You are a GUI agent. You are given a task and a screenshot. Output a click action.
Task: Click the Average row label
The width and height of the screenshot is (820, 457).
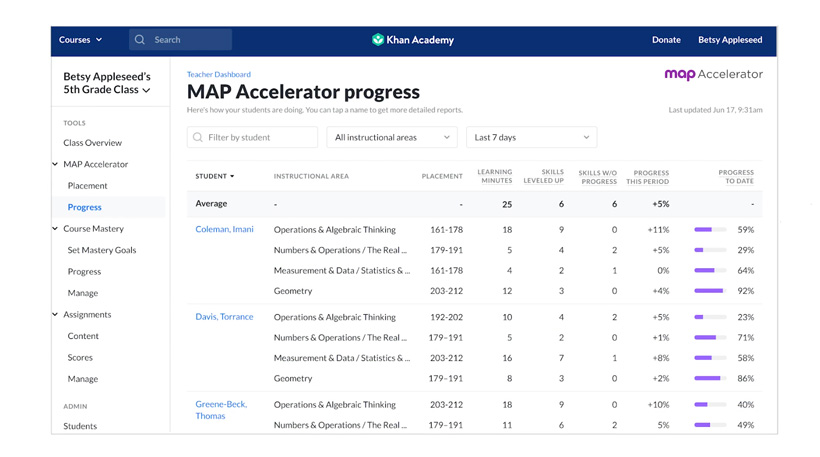click(x=211, y=203)
